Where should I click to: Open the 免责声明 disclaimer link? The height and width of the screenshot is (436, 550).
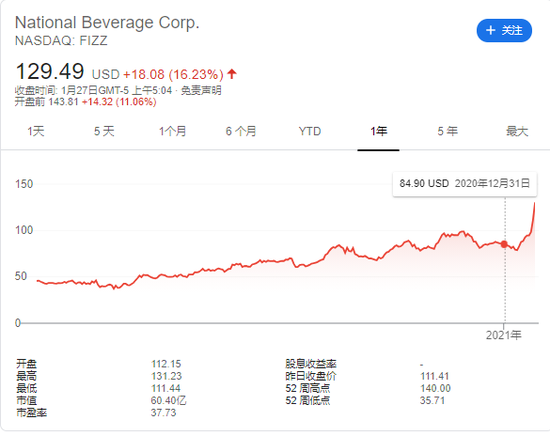pyautogui.click(x=201, y=90)
